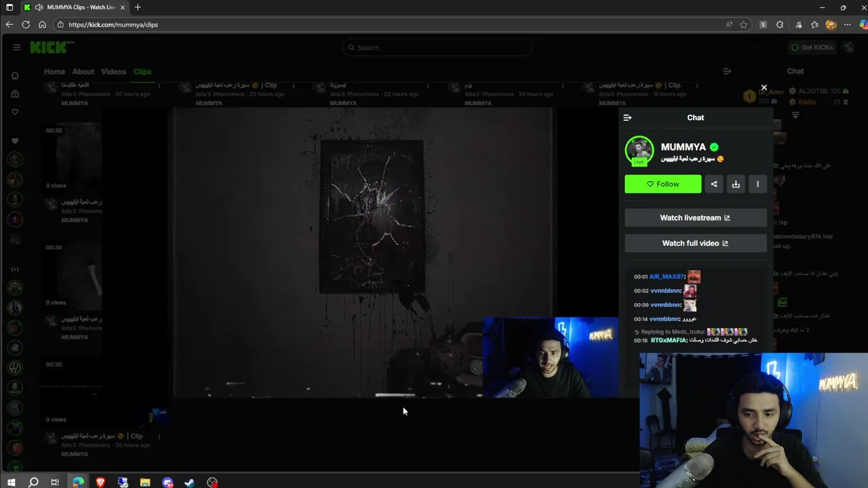Open clip more options three-dot menu

757,184
